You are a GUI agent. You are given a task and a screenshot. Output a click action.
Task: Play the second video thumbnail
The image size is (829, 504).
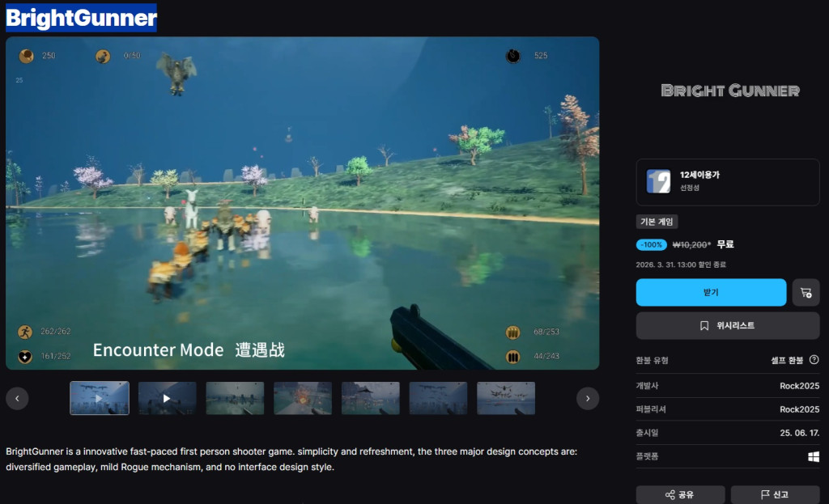click(x=167, y=398)
